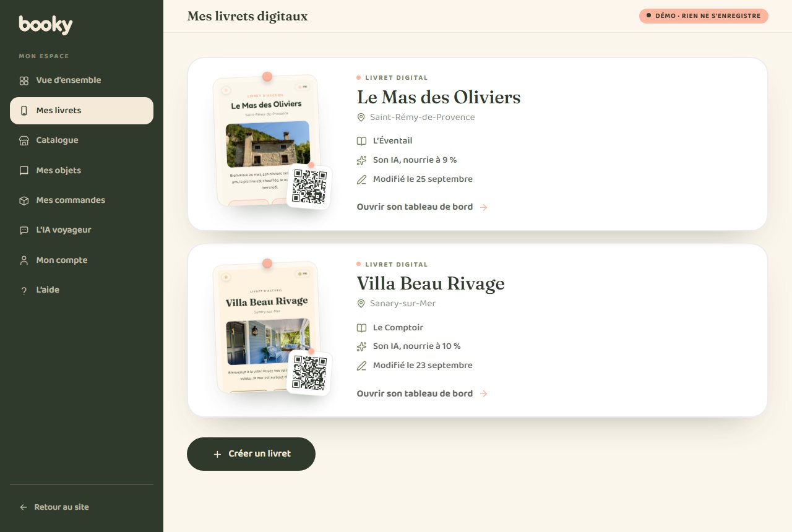Click the Catalogue storefront icon
Screen dimensions: 792x532
coord(24,140)
